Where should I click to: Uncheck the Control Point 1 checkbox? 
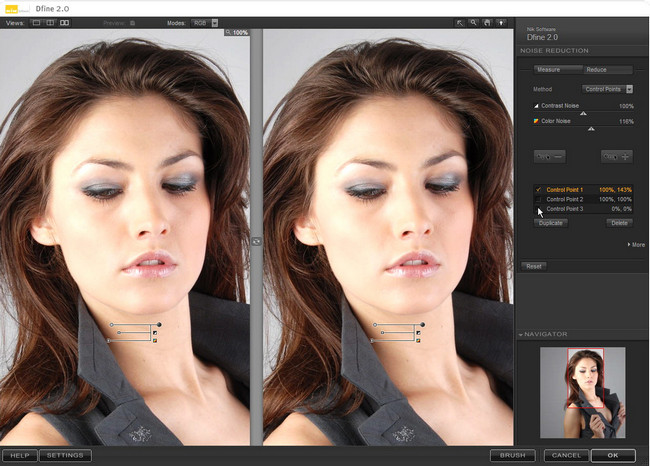538,189
